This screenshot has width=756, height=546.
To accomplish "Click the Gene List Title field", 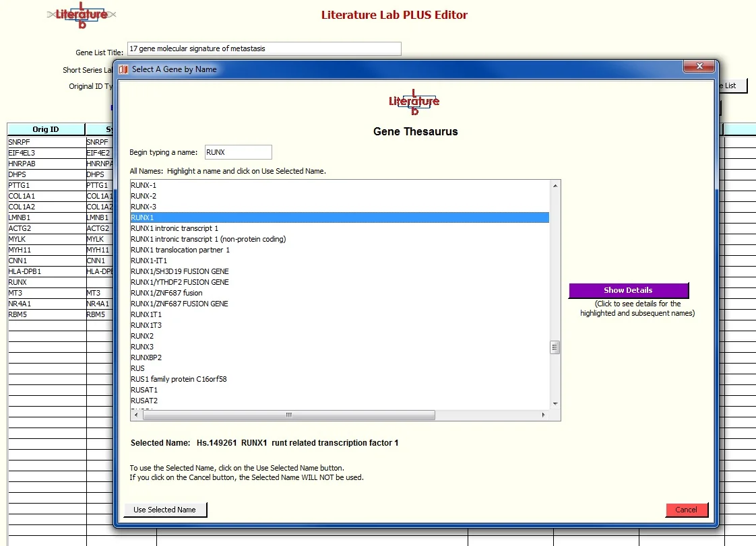I will coord(264,48).
